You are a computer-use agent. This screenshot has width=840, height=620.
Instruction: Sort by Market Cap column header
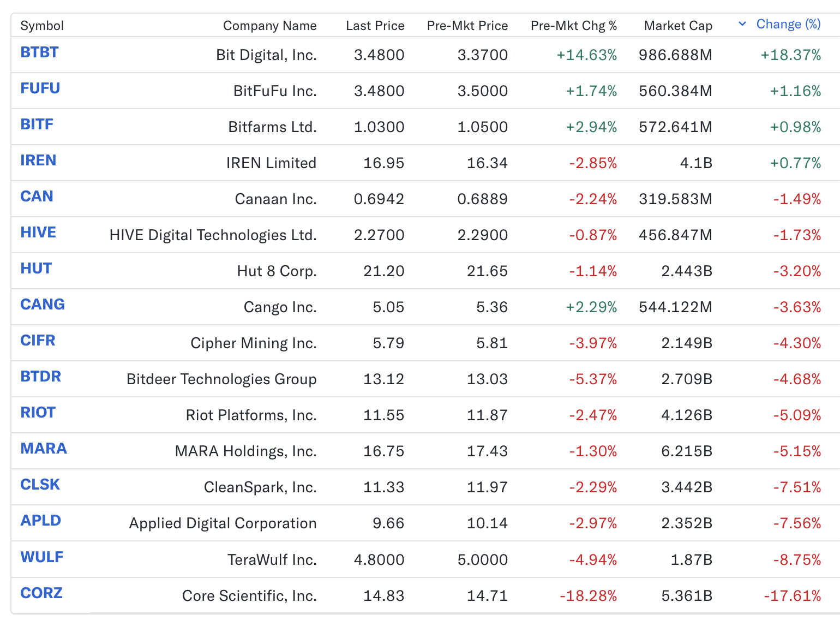pyautogui.click(x=678, y=26)
